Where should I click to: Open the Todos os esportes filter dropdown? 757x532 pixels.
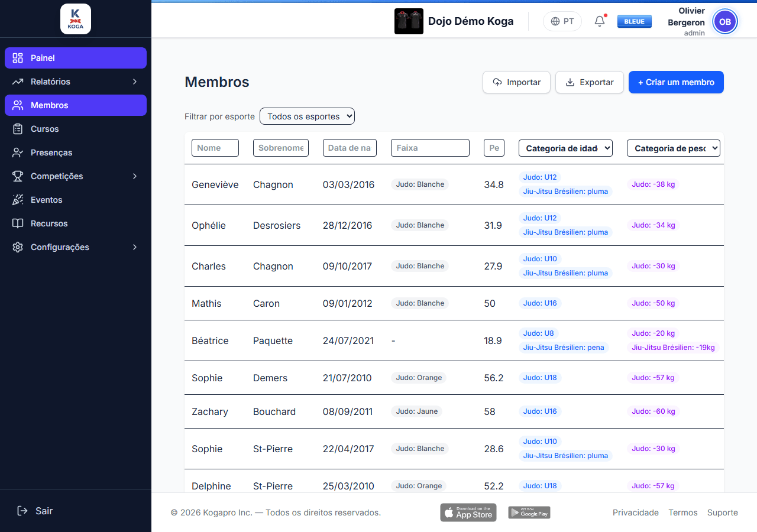coord(307,116)
